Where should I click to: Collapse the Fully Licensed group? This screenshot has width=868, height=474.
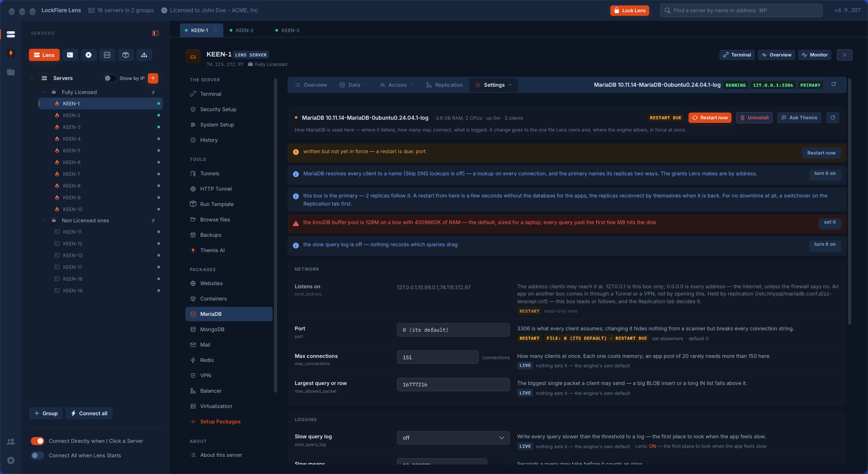[43, 92]
